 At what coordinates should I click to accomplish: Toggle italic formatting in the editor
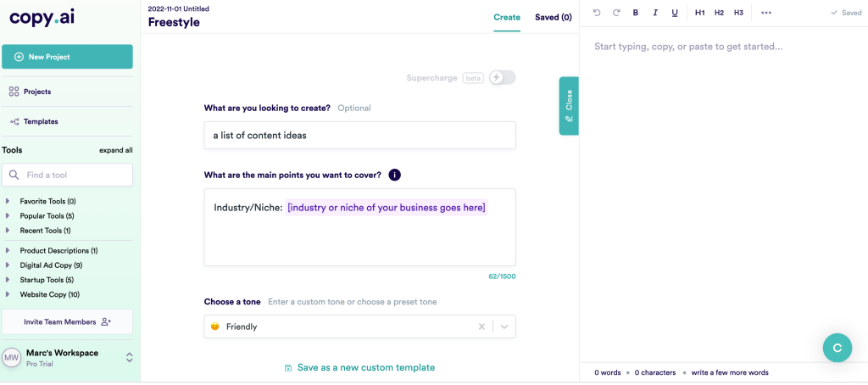[x=655, y=13]
